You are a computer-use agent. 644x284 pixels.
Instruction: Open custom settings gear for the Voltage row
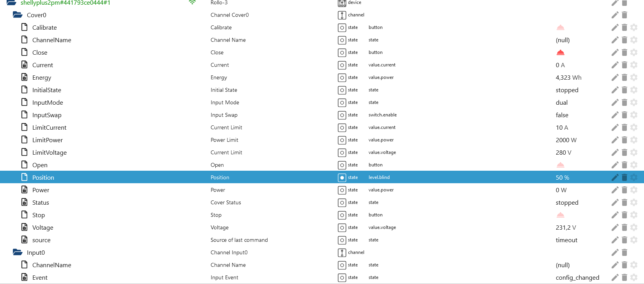634,227
